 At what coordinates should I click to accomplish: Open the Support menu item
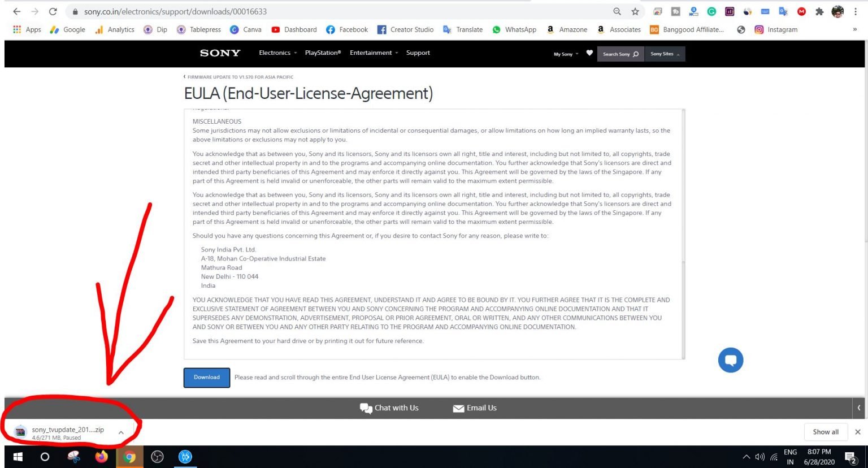click(x=418, y=53)
